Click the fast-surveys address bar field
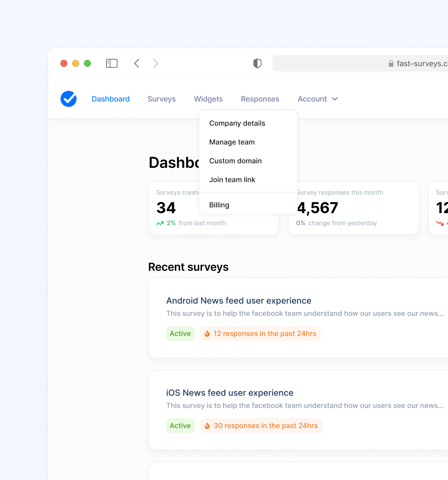 (360, 63)
